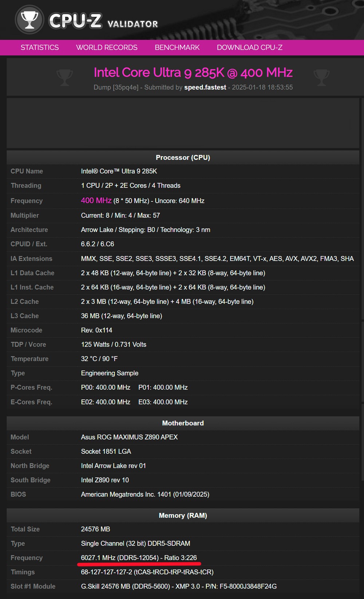Image resolution: width=364 pixels, height=599 pixels.
Task: Click the magenta 400 MHz frequency value
Action: coord(96,201)
